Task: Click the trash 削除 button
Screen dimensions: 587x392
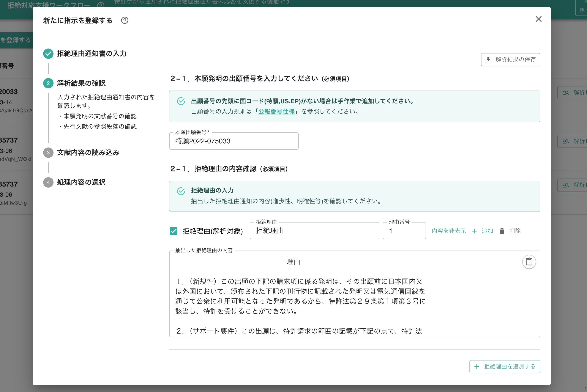Action: point(510,231)
